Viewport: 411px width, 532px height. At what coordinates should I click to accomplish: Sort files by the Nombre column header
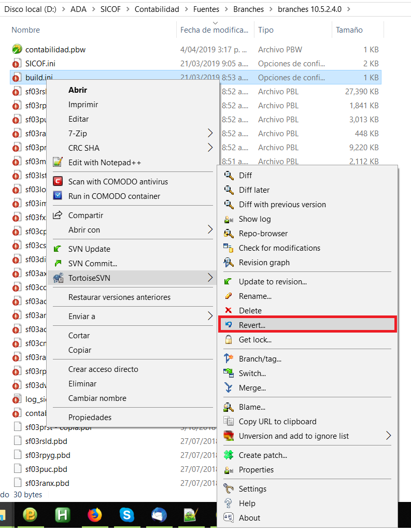[26, 30]
